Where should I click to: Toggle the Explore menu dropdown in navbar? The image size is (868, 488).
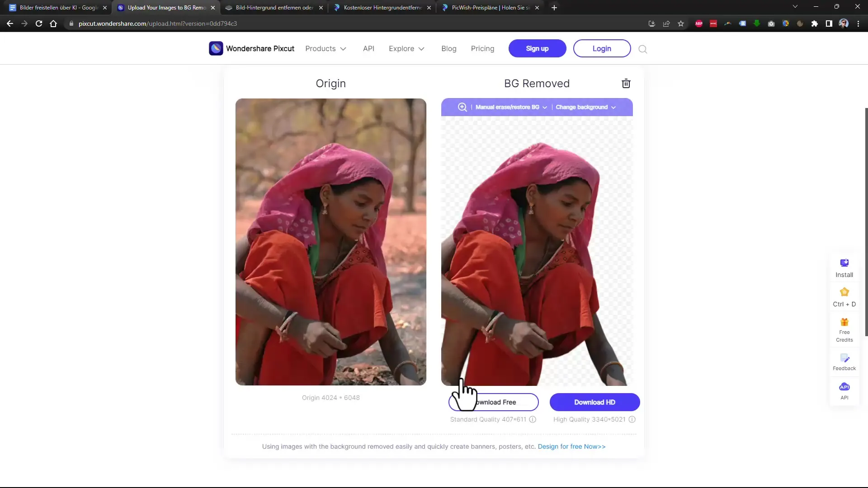coord(406,48)
